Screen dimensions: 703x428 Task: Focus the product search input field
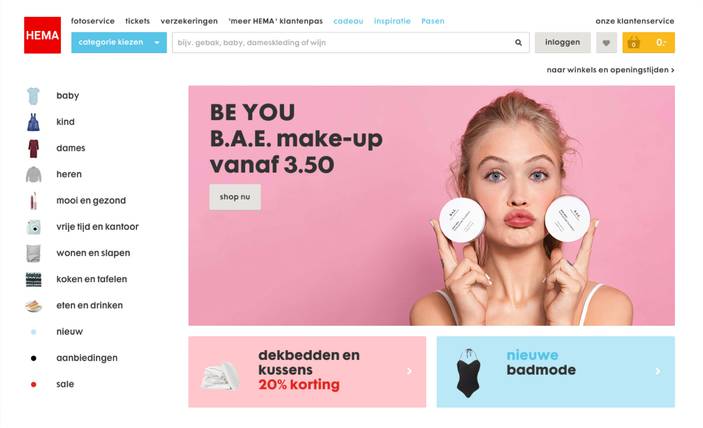(x=343, y=43)
